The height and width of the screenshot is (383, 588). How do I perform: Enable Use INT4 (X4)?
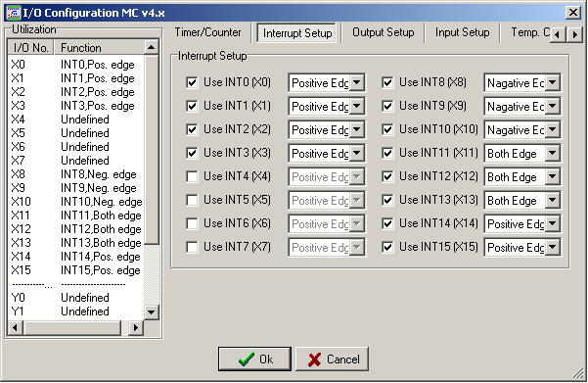pyautogui.click(x=192, y=176)
